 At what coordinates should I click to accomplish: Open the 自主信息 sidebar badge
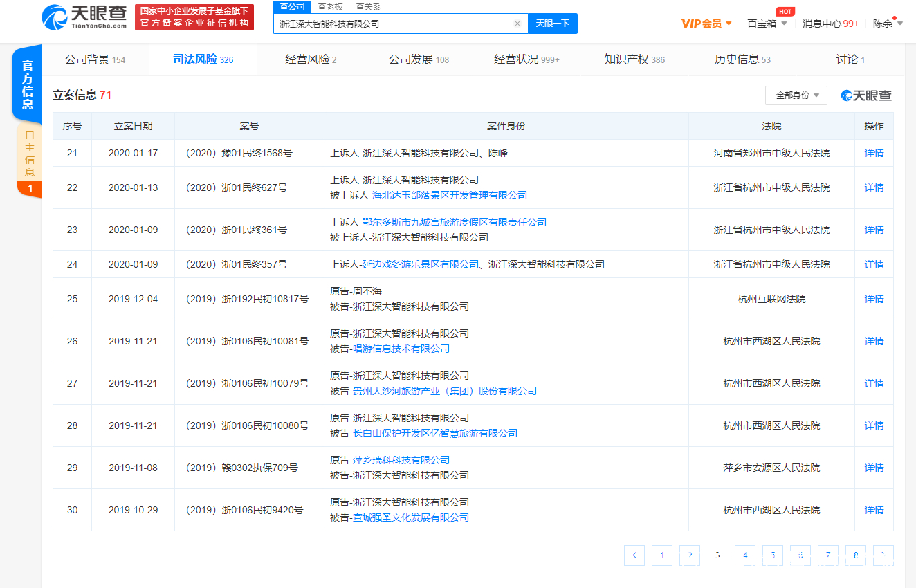pyautogui.click(x=28, y=154)
